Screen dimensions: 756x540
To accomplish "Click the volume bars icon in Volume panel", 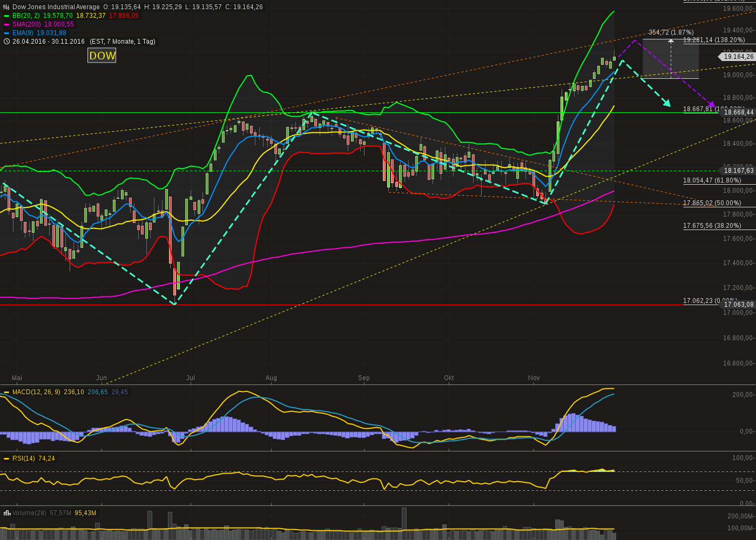I will [7, 512].
